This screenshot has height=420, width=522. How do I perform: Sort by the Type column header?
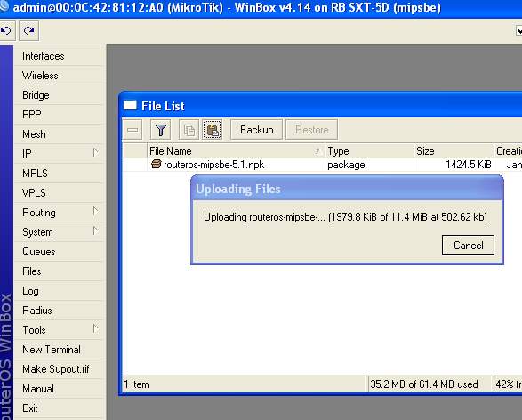click(370, 151)
